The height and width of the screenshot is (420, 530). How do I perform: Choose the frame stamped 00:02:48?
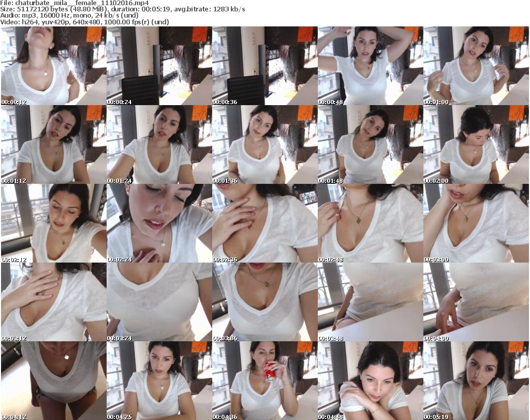(x=371, y=223)
